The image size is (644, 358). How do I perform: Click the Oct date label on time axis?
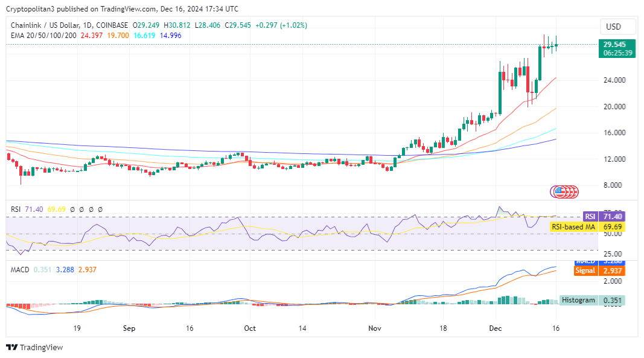[250, 328]
